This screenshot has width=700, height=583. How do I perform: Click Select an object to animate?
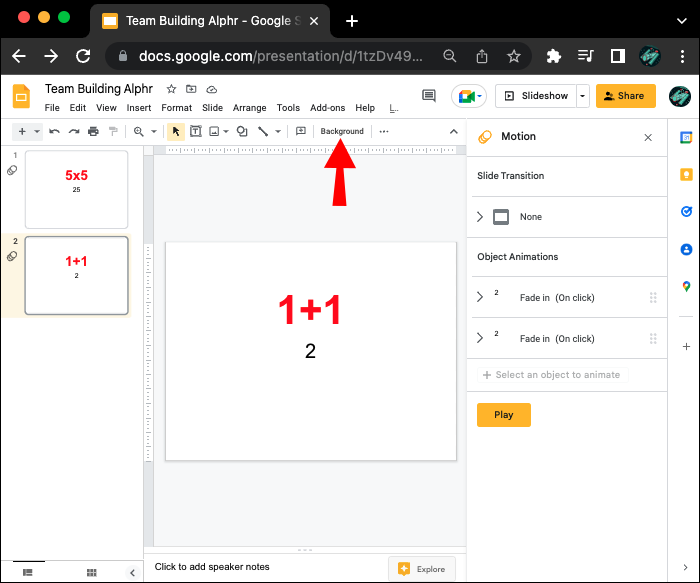click(553, 375)
